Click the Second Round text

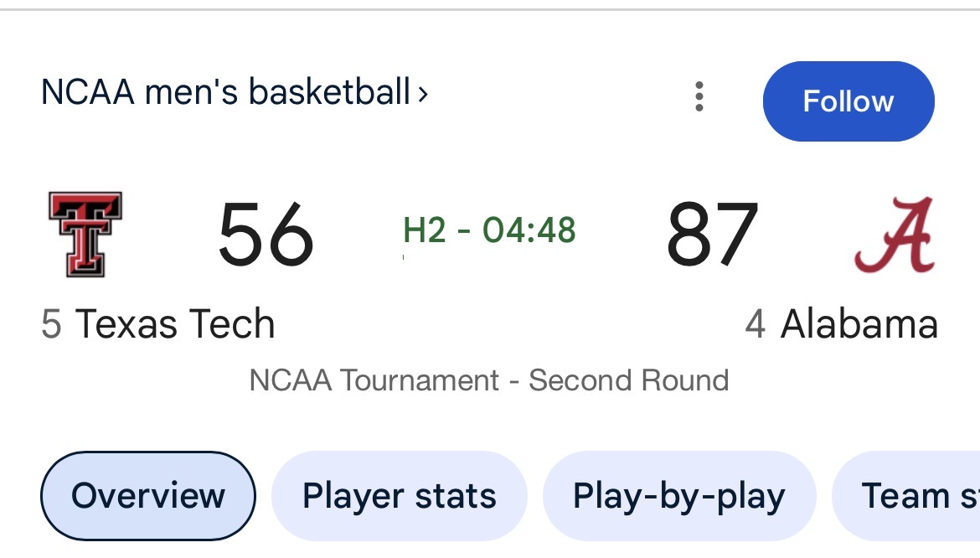click(629, 380)
